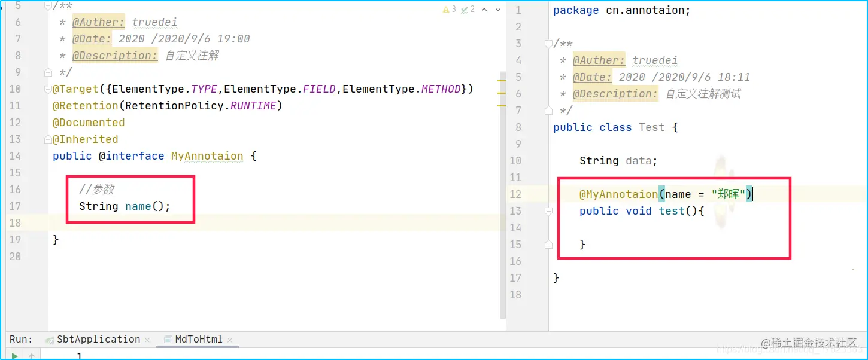
Task: Click the void keyword
Action: click(x=639, y=211)
